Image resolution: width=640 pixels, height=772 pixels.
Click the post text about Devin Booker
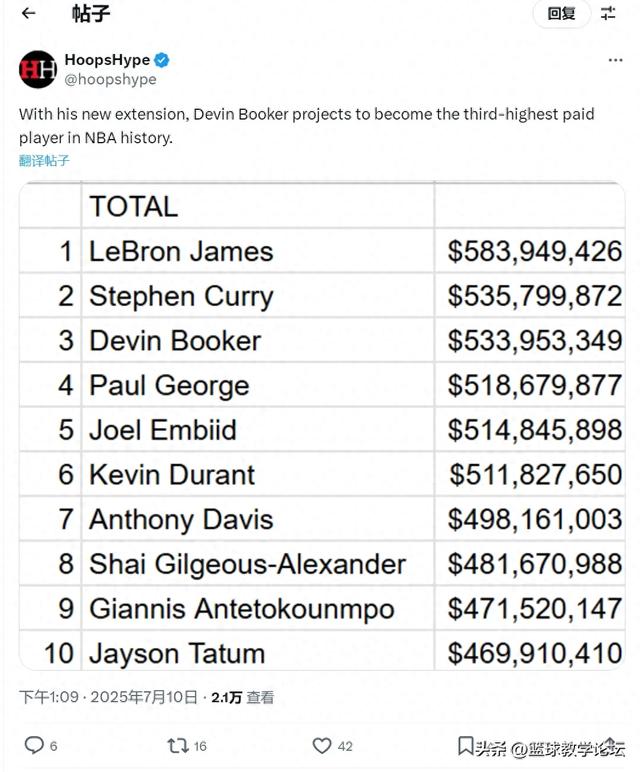coord(307,126)
